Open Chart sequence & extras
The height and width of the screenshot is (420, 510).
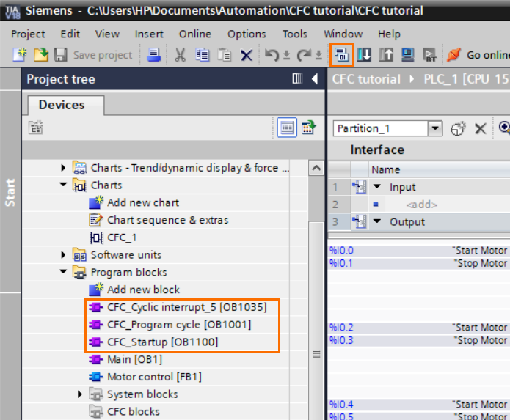[168, 220]
